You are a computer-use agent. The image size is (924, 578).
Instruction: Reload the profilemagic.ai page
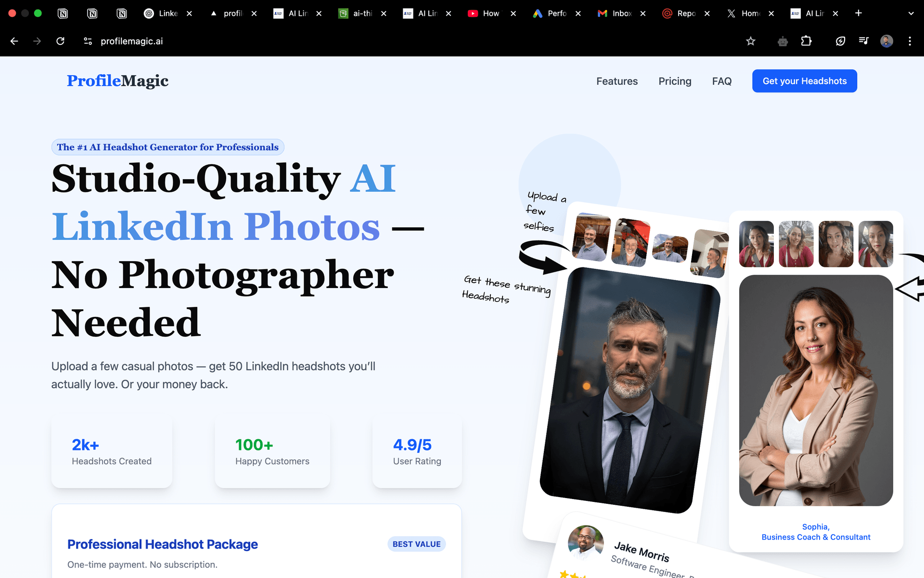pos(60,41)
